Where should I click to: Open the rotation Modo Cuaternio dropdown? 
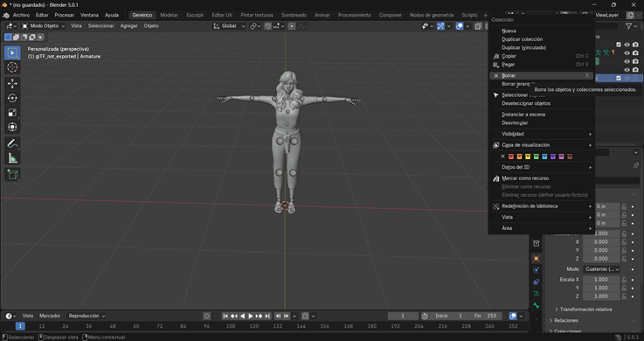pos(602,269)
